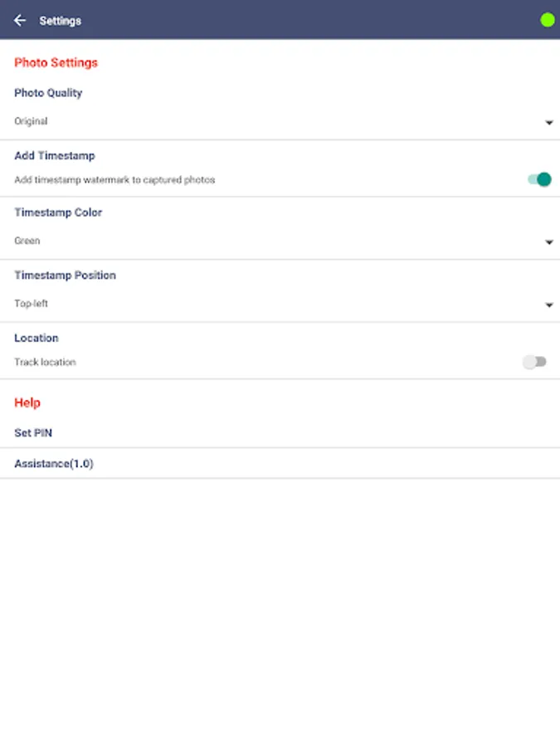This screenshot has height=747, width=560.
Task: Open the Timestamp Position dropdown arrow
Action: click(548, 305)
